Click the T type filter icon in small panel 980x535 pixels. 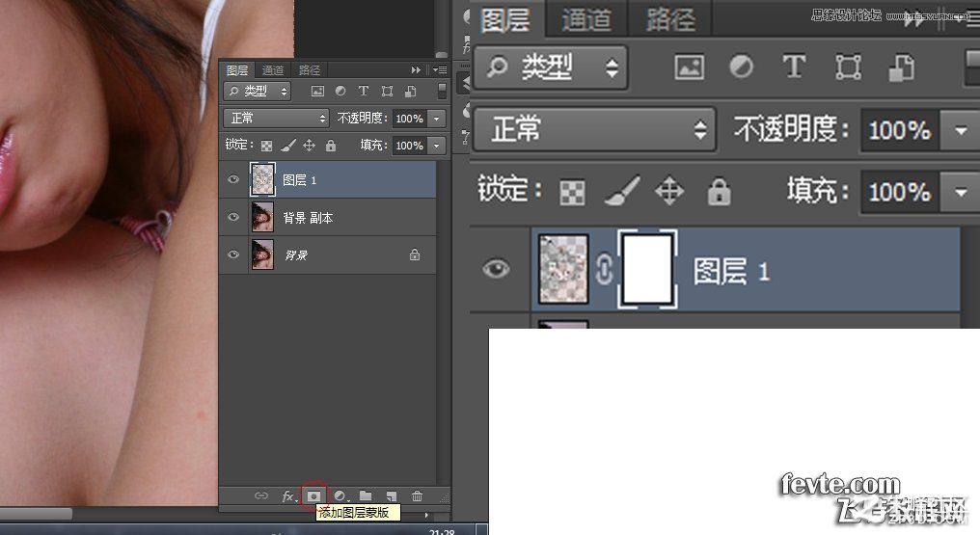[363, 91]
